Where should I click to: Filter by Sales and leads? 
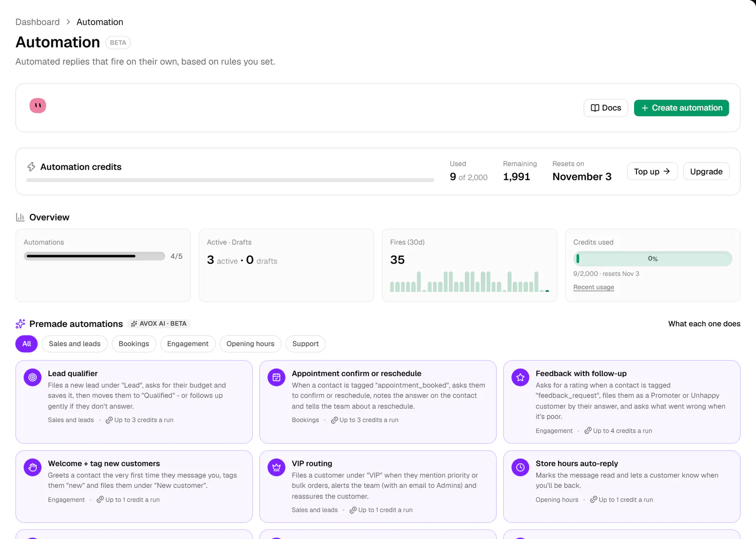75,344
